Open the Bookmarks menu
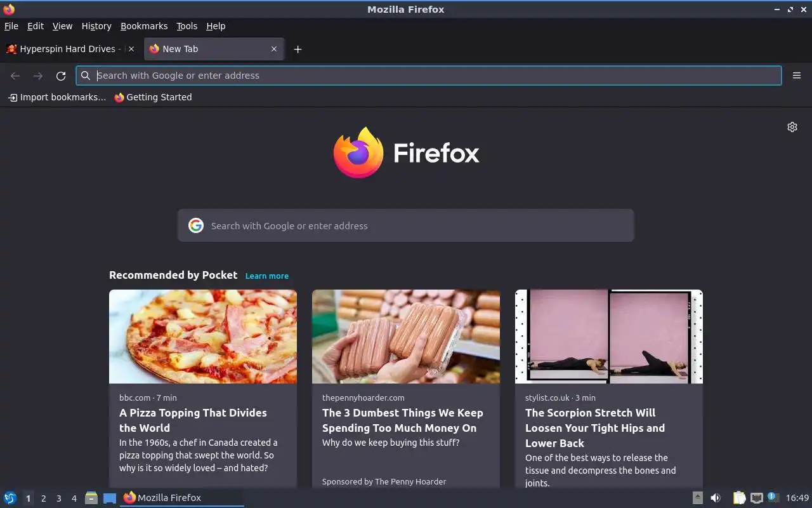This screenshot has width=812, height=508. [144, 26]
